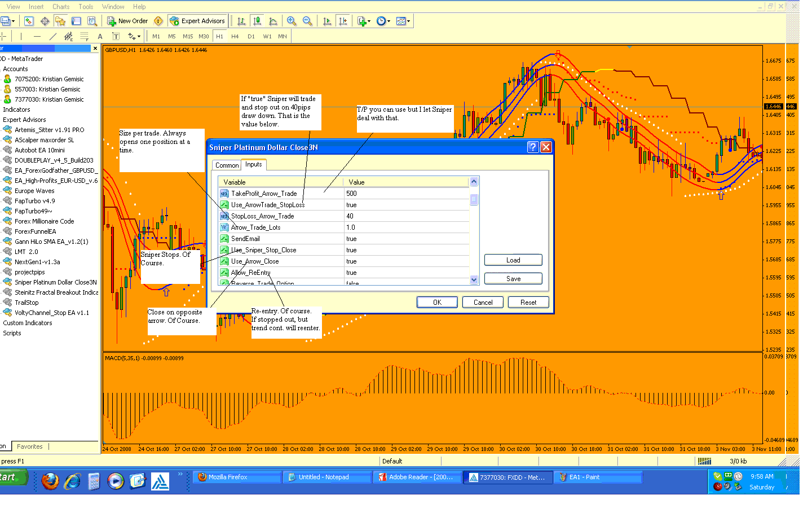Click the Reset button in dialog
812x508 pixels.
click(x=528, y=303)
